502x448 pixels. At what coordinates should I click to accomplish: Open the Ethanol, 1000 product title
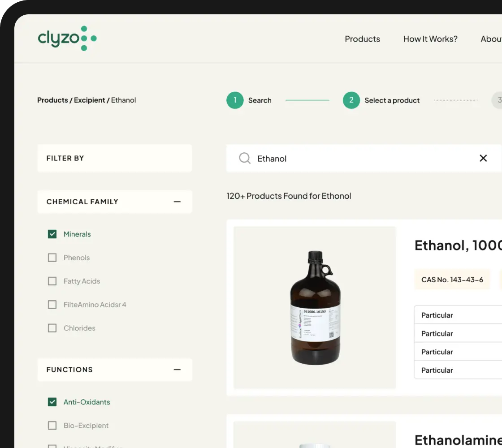458,246
